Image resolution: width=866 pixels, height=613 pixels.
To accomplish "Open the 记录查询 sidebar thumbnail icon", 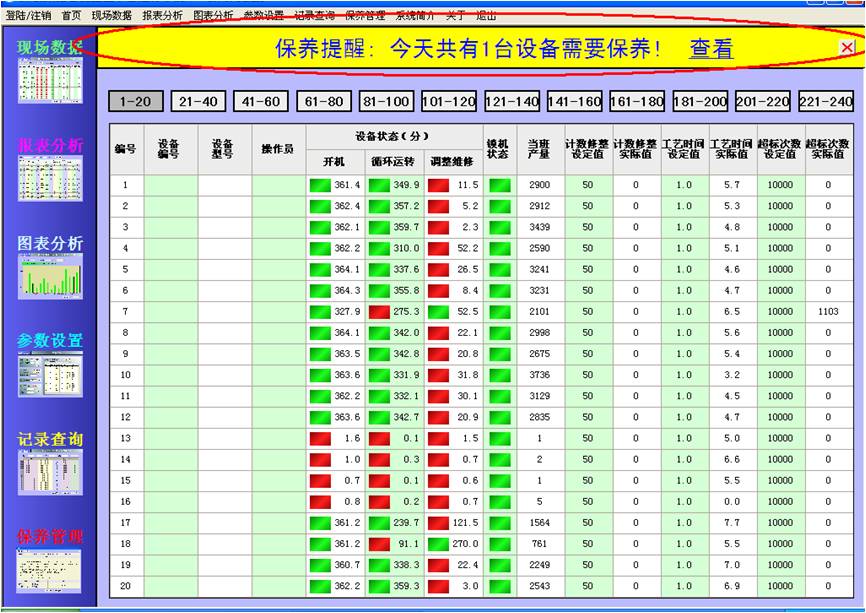I will pos(49,472).
